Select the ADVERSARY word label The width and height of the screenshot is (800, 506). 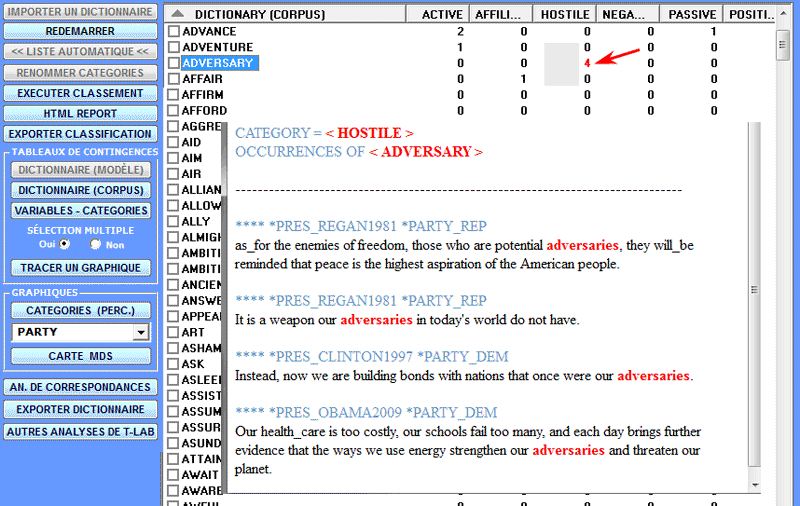pyautogui.click(x=218, y=63)
